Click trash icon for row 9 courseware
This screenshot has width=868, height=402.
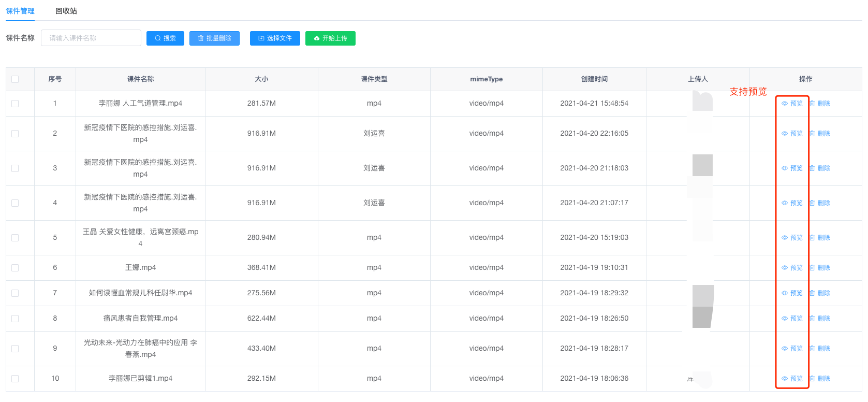click(812, 349)
